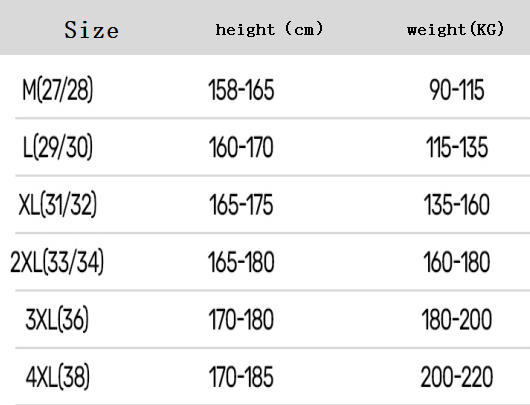
Task: Click the height (cm) column header
Action: pyautogui.click(x=269, y=29)
